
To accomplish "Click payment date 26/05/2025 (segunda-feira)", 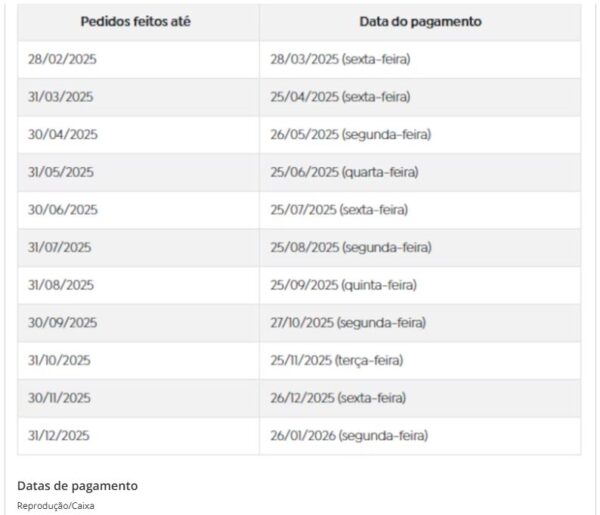I will [x=351, y=135].
